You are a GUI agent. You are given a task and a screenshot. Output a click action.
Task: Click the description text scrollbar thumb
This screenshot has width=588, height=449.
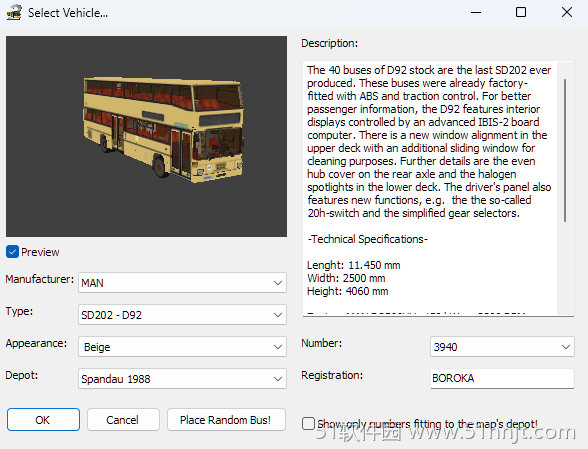pos(565,150)
